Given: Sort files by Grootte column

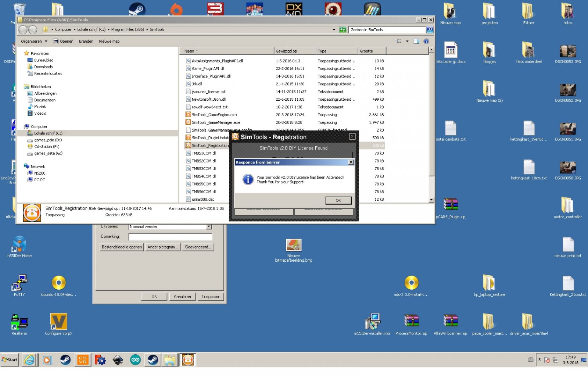Looking at the screenshot, I should coord(372,51).
